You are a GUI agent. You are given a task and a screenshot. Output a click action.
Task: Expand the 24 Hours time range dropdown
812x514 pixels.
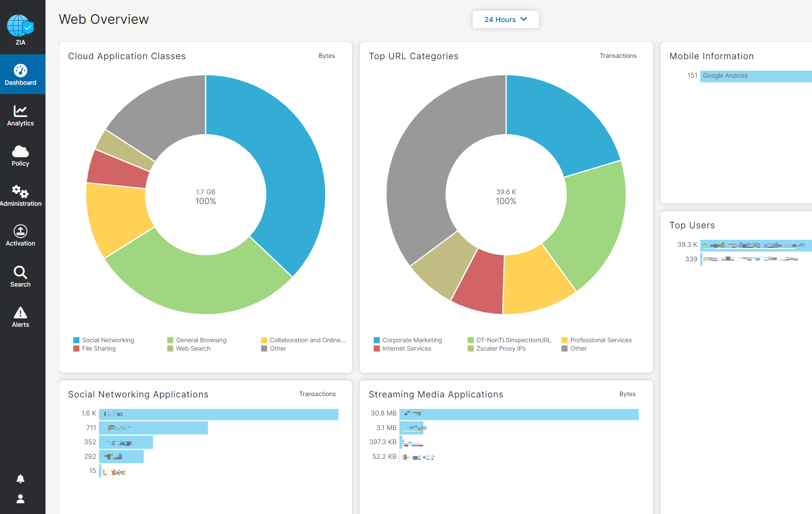point(505,19)
